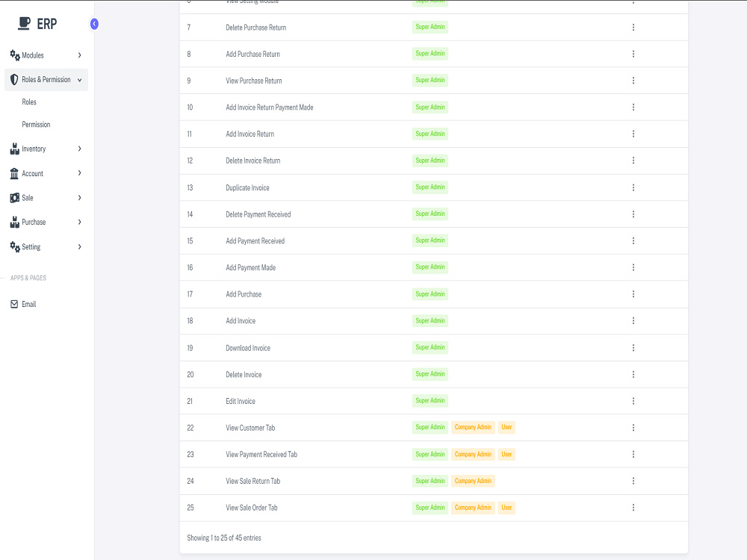Click the Roles & Permission shield icon
747x560 pixels.
point(14,80)
